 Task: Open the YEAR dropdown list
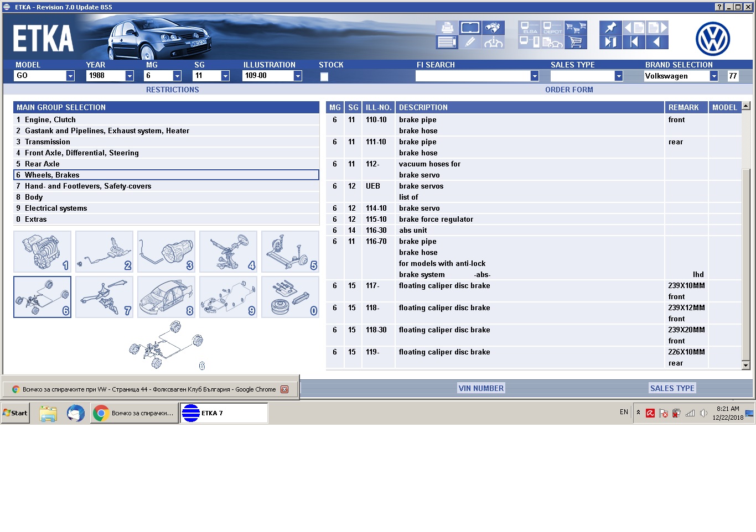tap(130, 76)
